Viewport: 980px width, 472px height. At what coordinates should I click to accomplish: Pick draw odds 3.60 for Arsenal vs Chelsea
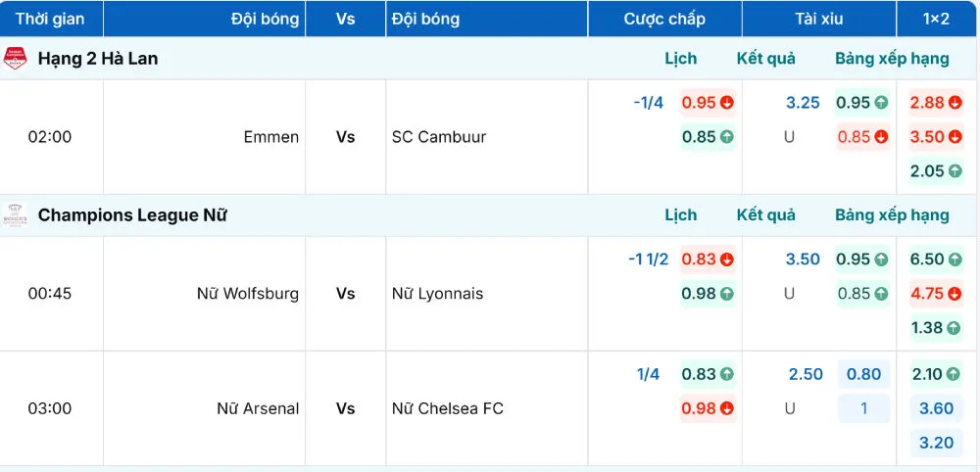pos(937,408)
